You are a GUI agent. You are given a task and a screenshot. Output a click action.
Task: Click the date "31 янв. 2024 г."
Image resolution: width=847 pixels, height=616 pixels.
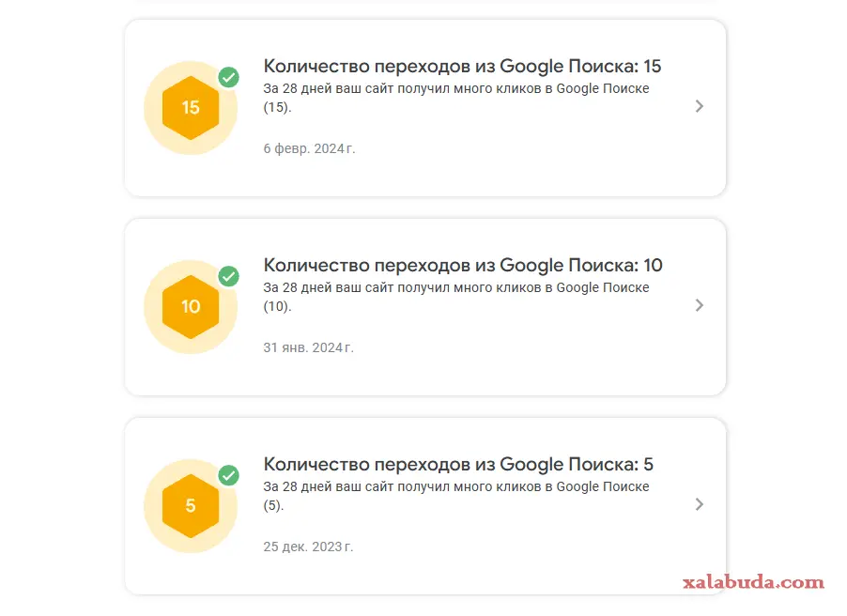click(x=309, y=347)
